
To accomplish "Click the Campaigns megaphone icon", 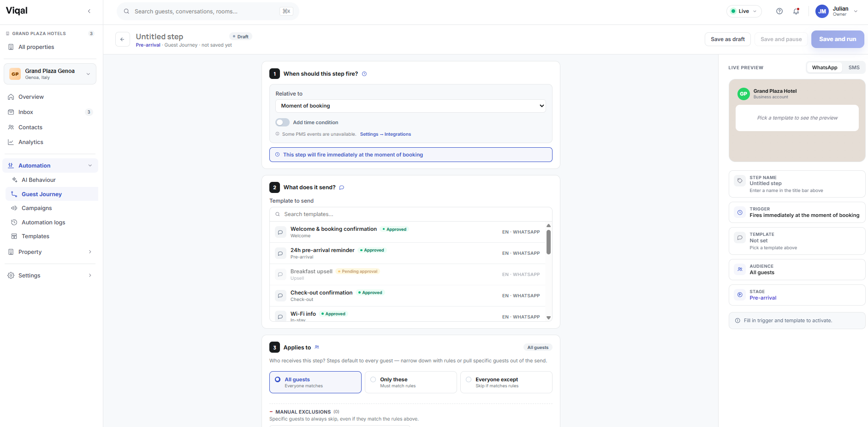I will point(14,208).
